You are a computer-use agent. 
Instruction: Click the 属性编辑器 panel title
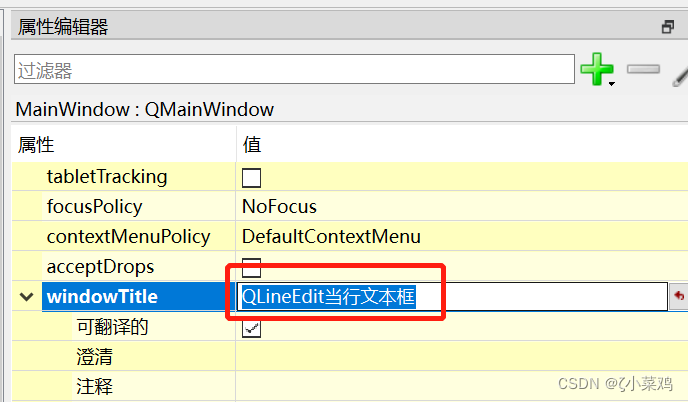pyautogui.click(x=63, y=27)
